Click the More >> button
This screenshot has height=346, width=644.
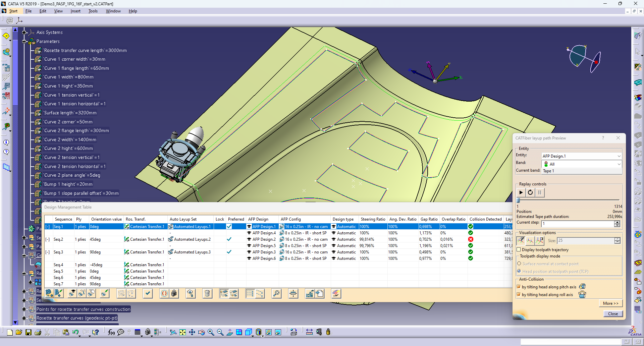610,303
